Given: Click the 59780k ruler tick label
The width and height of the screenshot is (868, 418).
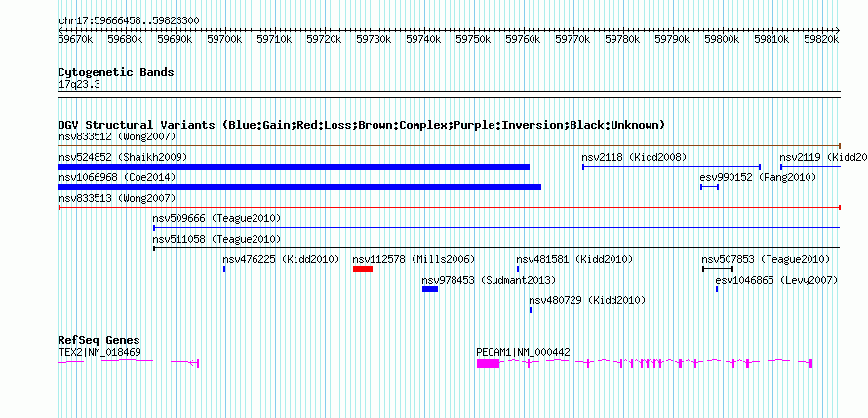Looking at the screenshot, I should (x=623, y=39).
